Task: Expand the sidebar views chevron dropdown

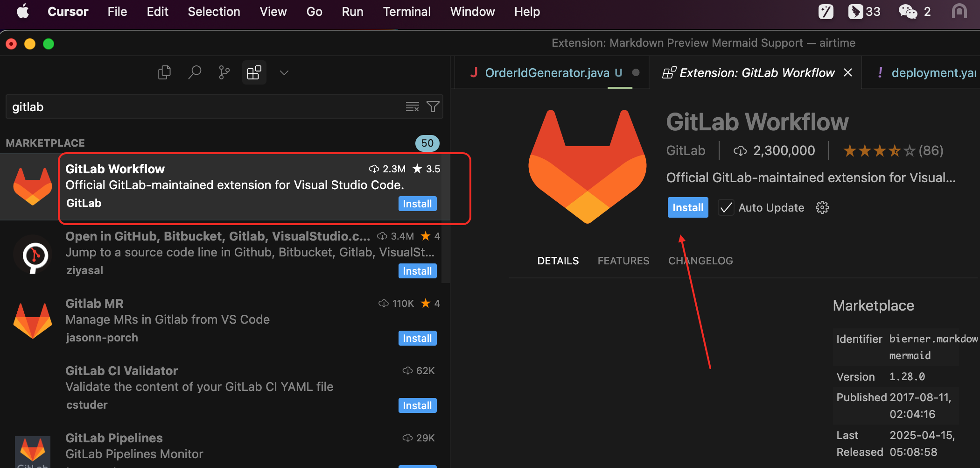Action: pos(284,72)
